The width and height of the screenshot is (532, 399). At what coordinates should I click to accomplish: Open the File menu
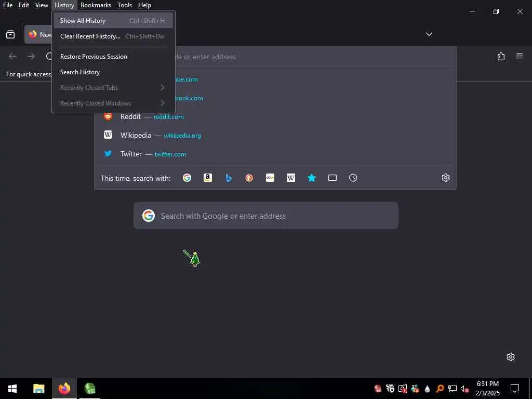(x=8, y=5)
